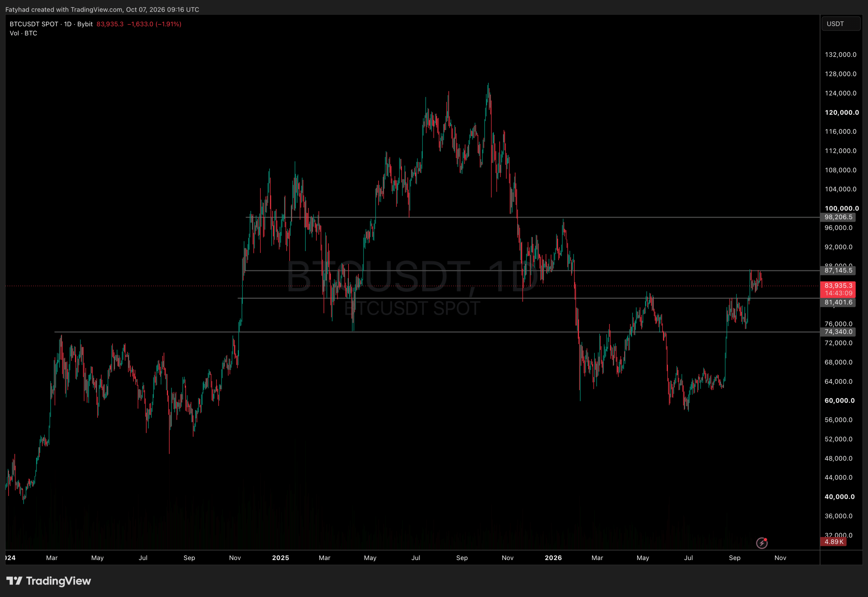Screen dimensions: 868x597
Task: Click the 60,000.0 price axis label
Action: 839,401
